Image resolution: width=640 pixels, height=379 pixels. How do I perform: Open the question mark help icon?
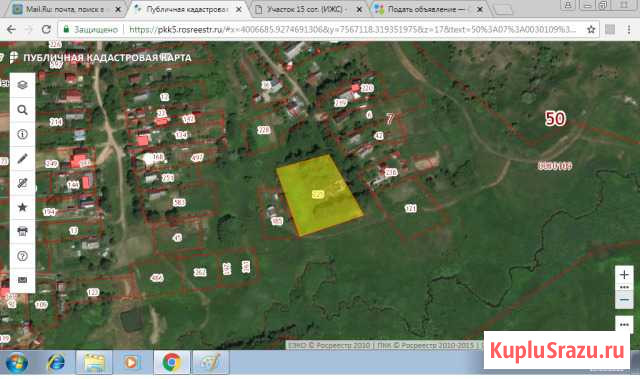click(22, 256)
